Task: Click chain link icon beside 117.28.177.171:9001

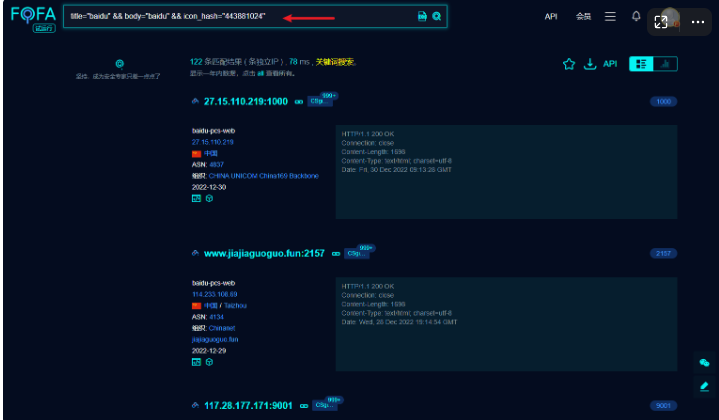Action: point(304,406)
